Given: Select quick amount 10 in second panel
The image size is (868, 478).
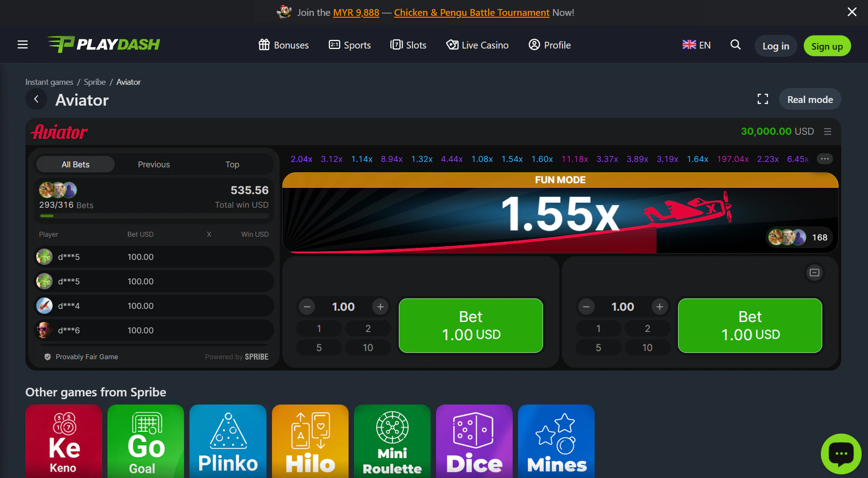Looking at the screenshot, I should pos(647,347).
